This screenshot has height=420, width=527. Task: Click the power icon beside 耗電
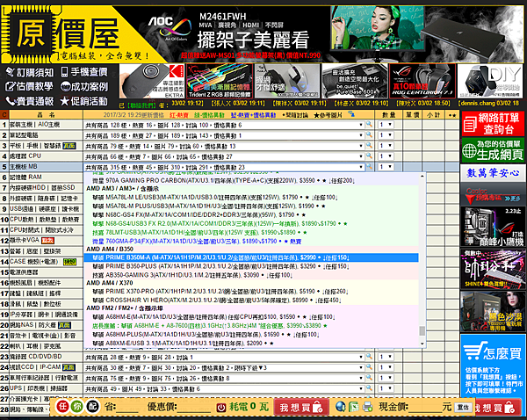(220, 407)
